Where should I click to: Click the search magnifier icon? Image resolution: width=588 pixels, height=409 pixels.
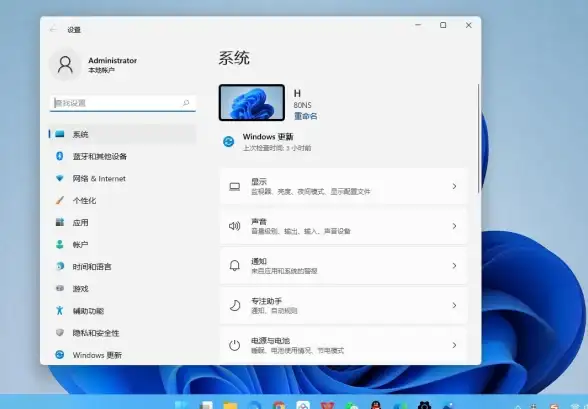tap(186, 103)
